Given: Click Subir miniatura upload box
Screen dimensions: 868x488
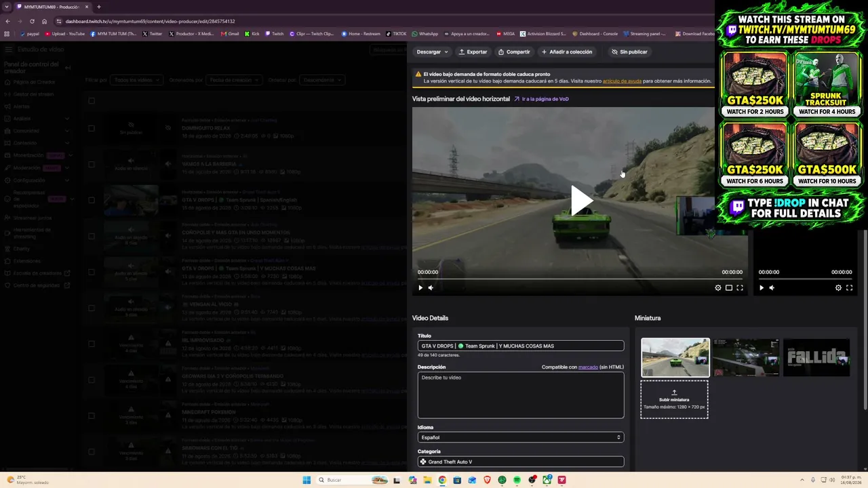Looking at the screenshot, I should (674, 399).
